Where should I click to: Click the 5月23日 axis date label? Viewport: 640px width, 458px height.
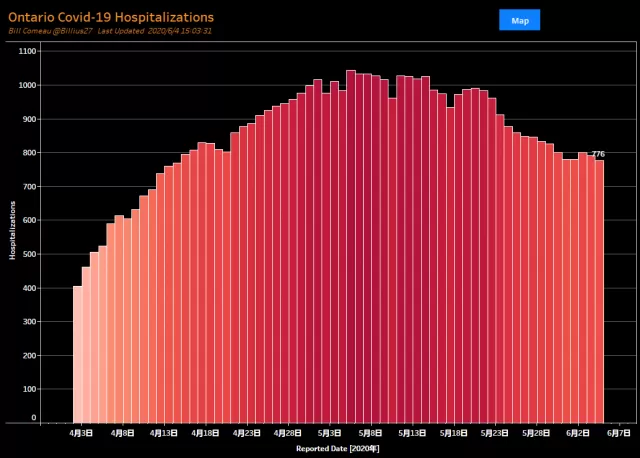coord(494,433)
